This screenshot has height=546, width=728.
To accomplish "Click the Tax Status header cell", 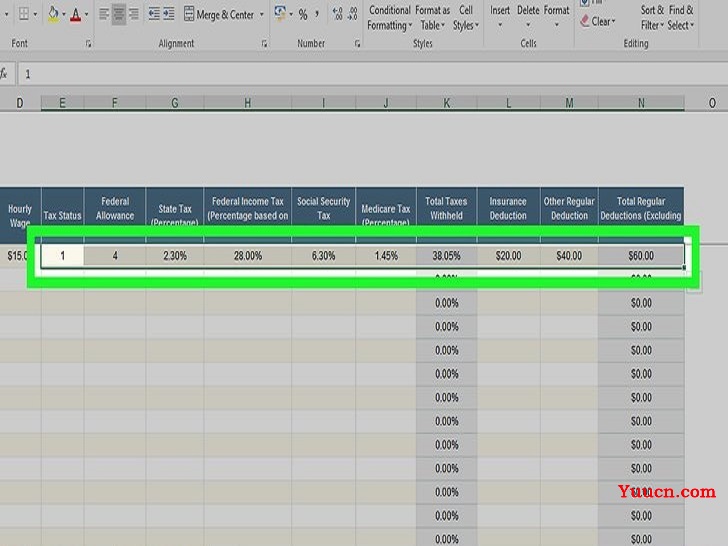I will click(x=62, y=215).
